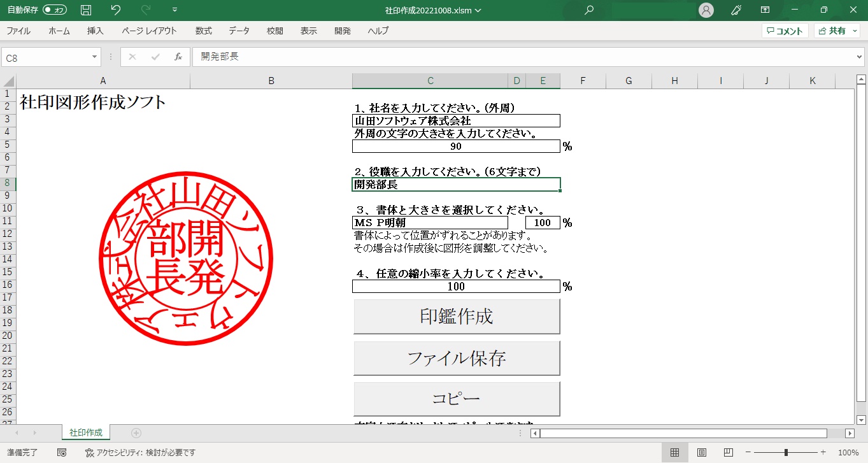Open ribbon display options icon

pos(765,10)
